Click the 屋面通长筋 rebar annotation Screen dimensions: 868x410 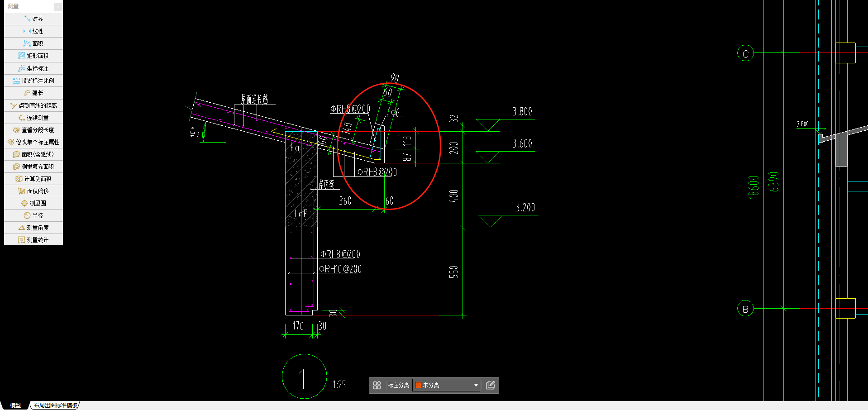tap(254, 100)
